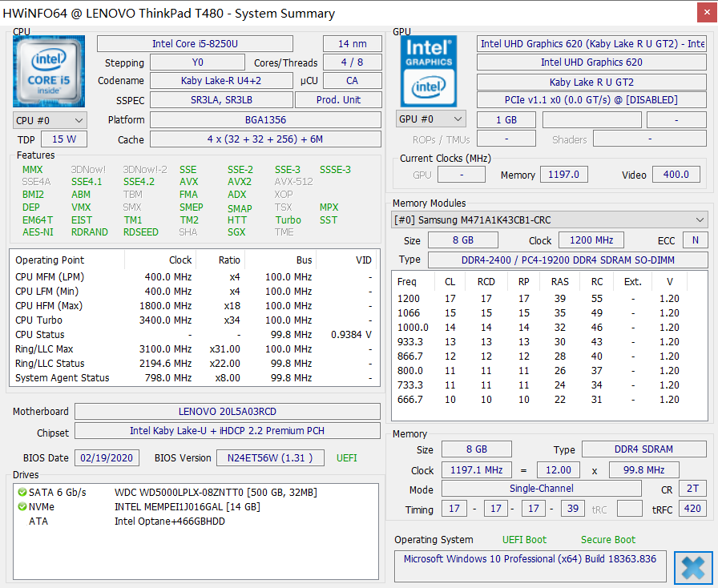
Task: Click the LENOVO 20L5A03RCD motherboard entry
Action: pyautogui.click(x=227, y=412)
